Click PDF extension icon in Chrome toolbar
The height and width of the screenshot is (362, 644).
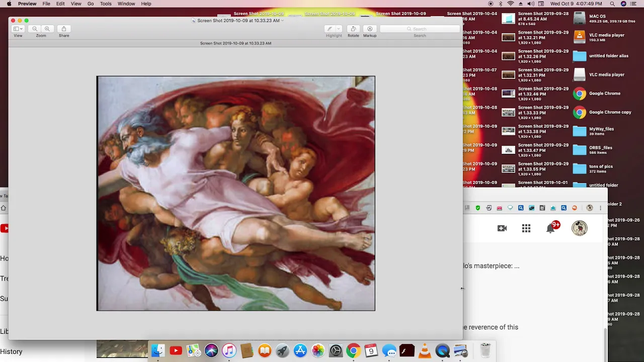coord(499,208)
